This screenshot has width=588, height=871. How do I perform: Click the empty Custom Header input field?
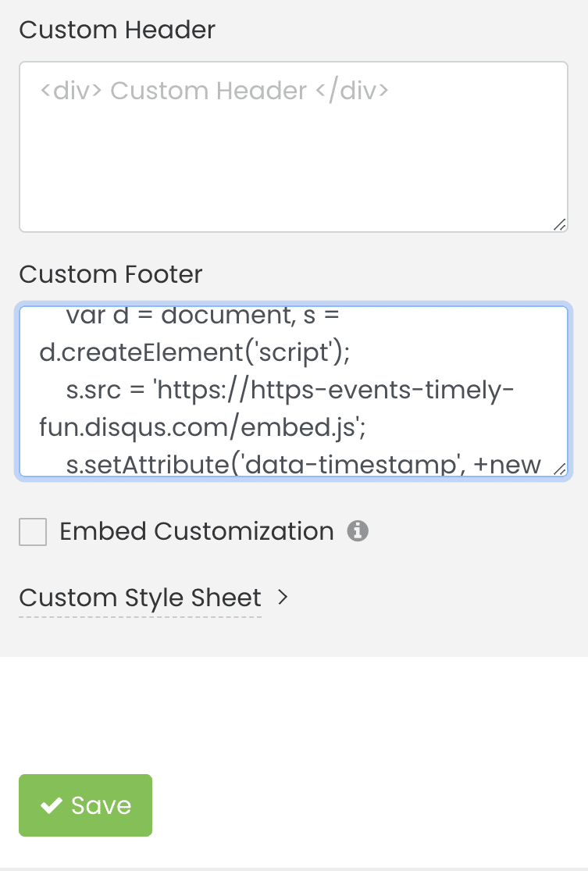click(293, 145)
